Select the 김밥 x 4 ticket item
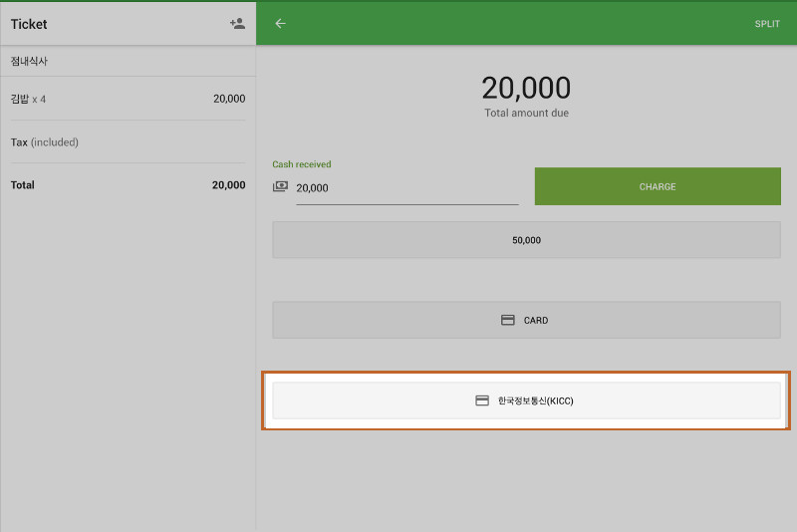Screen dimensions: 797x532 click(129, 99)
